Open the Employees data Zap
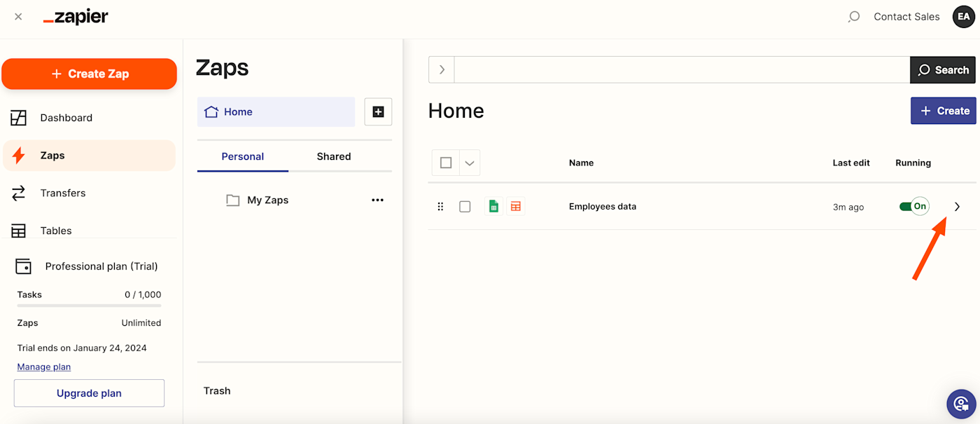 point(603,207)
